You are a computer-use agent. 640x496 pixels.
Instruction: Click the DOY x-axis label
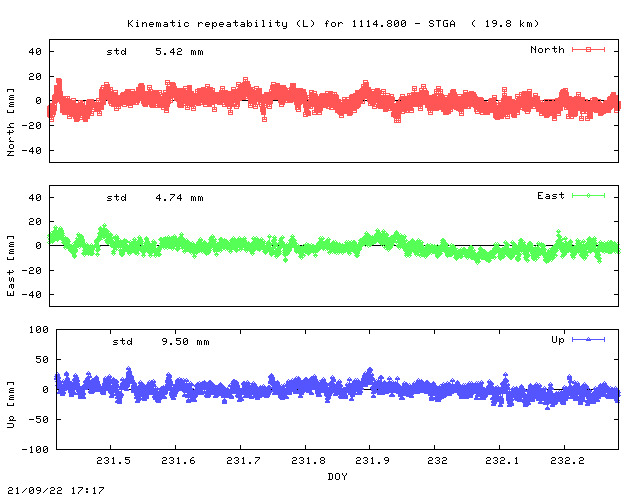[x=337, y=477]
